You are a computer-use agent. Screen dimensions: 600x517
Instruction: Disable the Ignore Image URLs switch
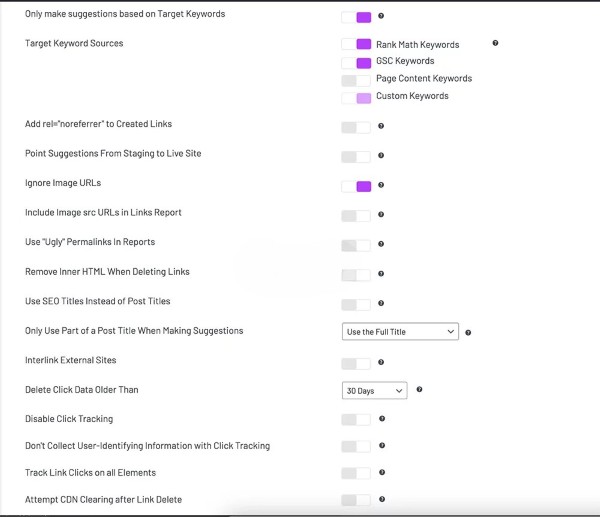point(356,186)
